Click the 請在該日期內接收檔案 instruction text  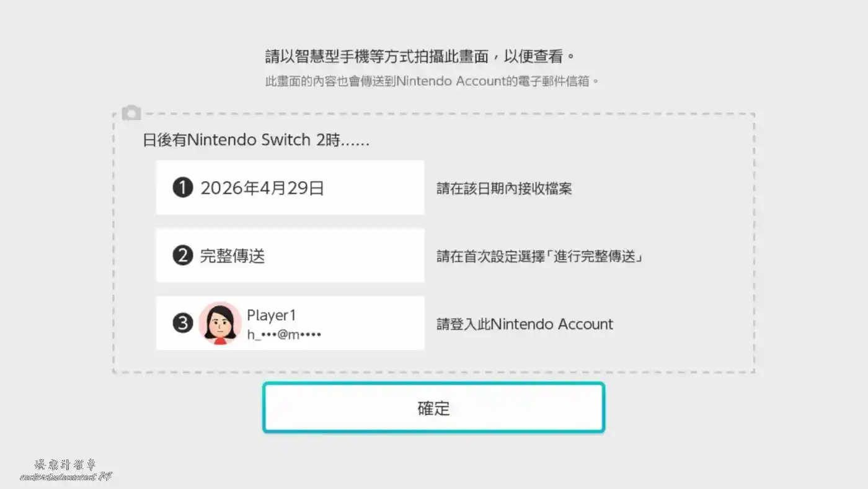point(504,189)
